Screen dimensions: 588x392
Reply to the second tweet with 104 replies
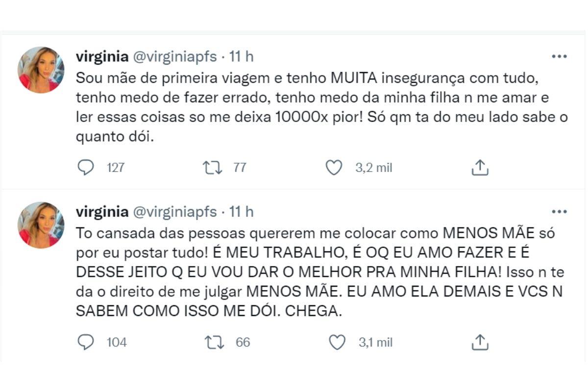[86, 342]
